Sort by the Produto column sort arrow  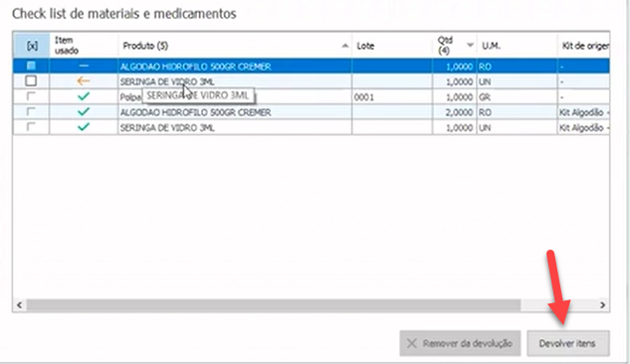click(x=345, y=46)
